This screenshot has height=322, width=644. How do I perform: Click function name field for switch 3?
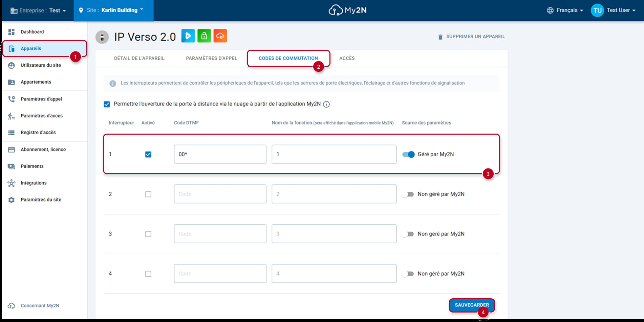pos(334,234)
